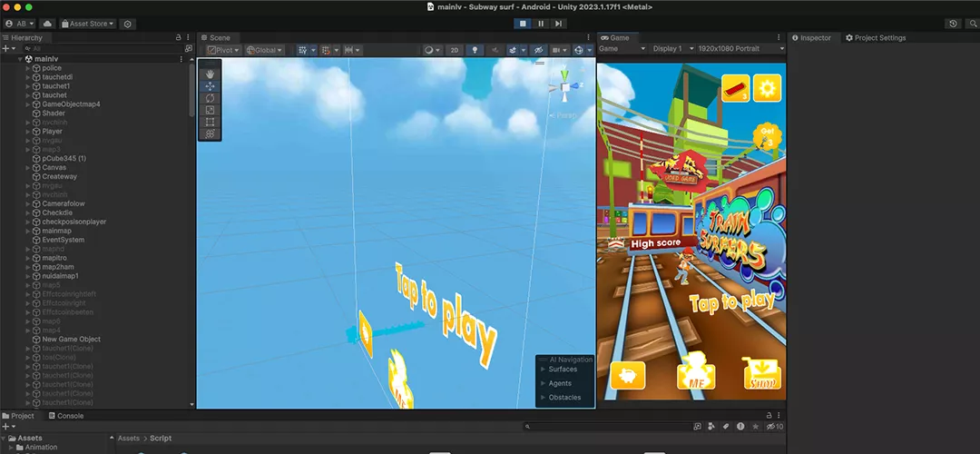Image resolution: width=980 pixels, height=454 pixels.
Task: Click the red hoverboard icon in Game view
Action: tap(736, 88)
